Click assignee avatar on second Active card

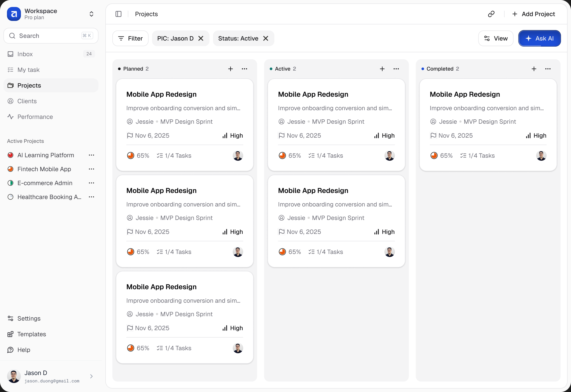click(x=389, y=252)
